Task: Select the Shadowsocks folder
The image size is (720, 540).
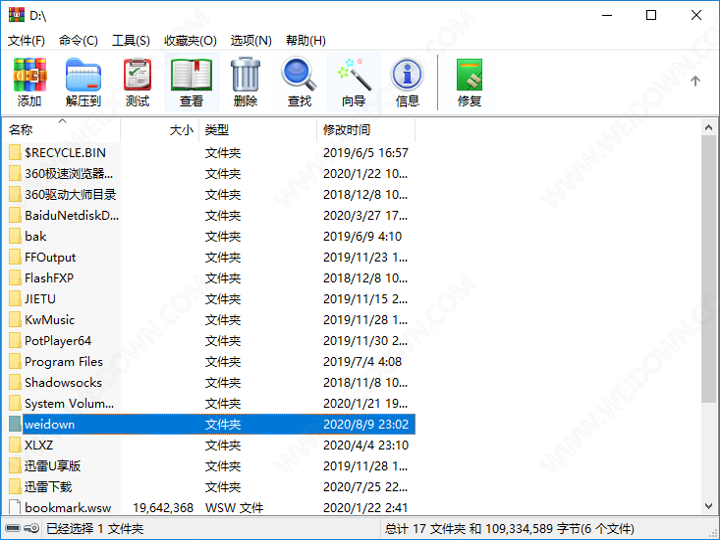Action: point(63,382)
